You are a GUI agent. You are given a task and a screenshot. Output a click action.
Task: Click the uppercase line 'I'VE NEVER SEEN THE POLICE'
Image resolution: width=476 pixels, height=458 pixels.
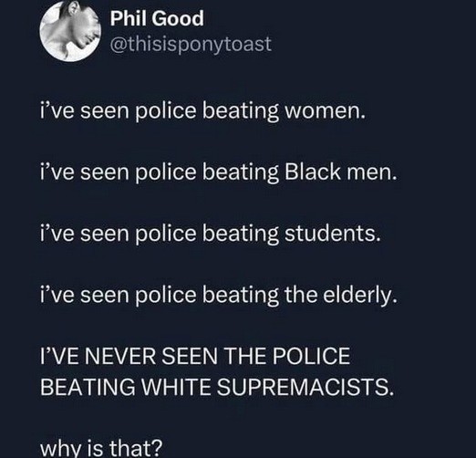point(195,356)
